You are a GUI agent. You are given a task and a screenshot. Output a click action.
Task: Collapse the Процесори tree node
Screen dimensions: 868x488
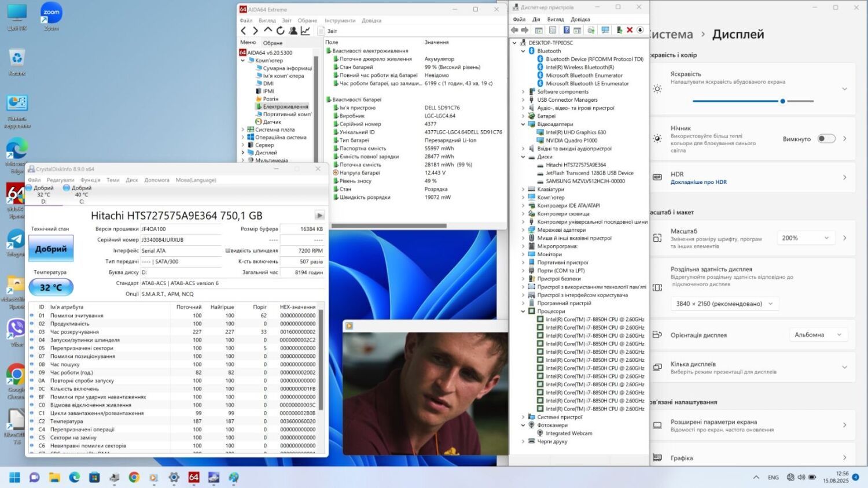[x=523, y=311]
